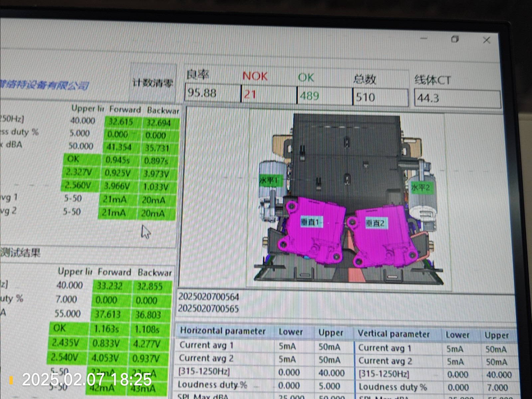This screenshot has height=399, width=532.
Task: Click the NOK count field showing 21
Action: 268,95
